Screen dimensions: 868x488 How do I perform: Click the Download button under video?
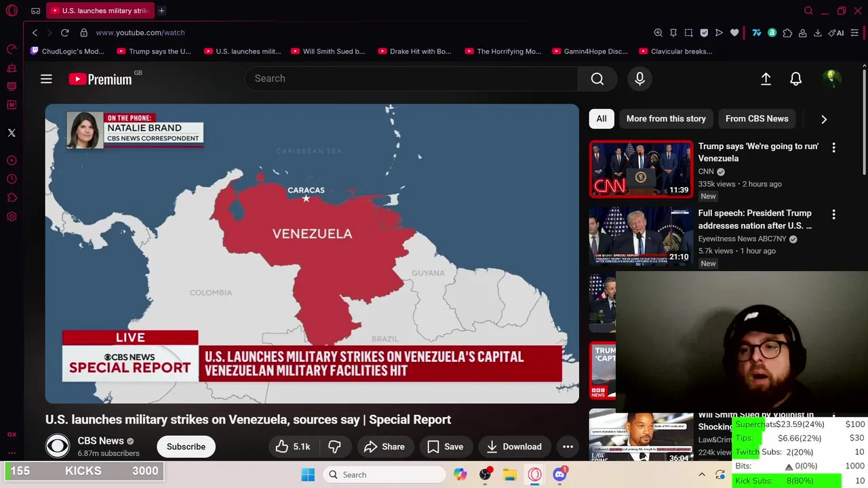pos(514,447)
